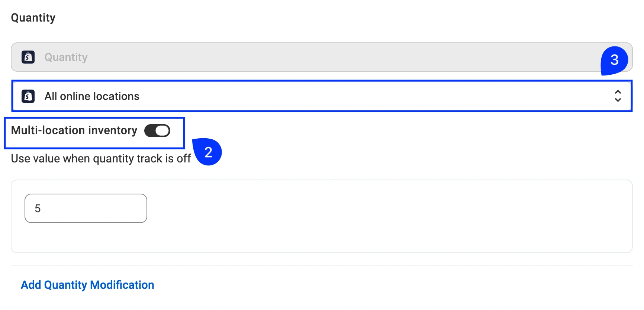
Task: Click the Add Quantity Modification link
Action: pos(87,285)
